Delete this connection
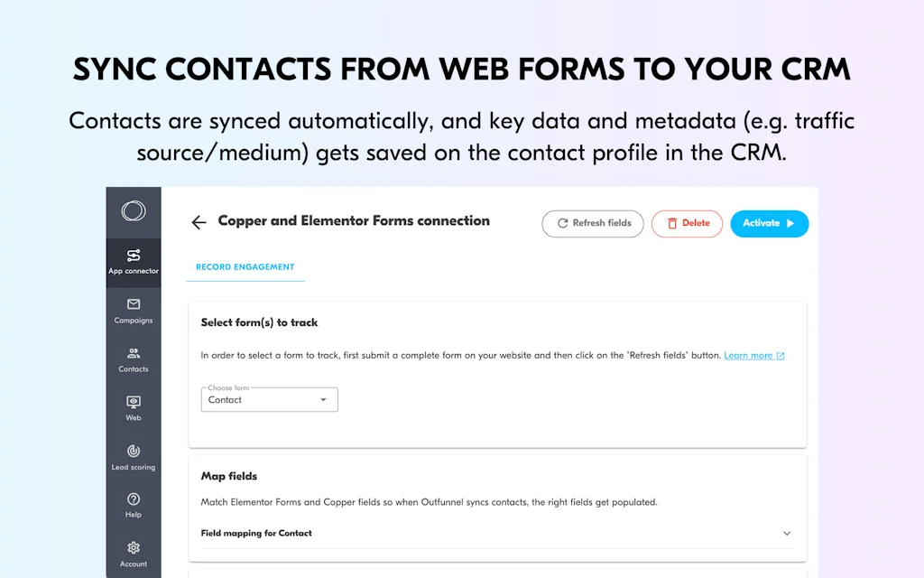 (687, 223)
